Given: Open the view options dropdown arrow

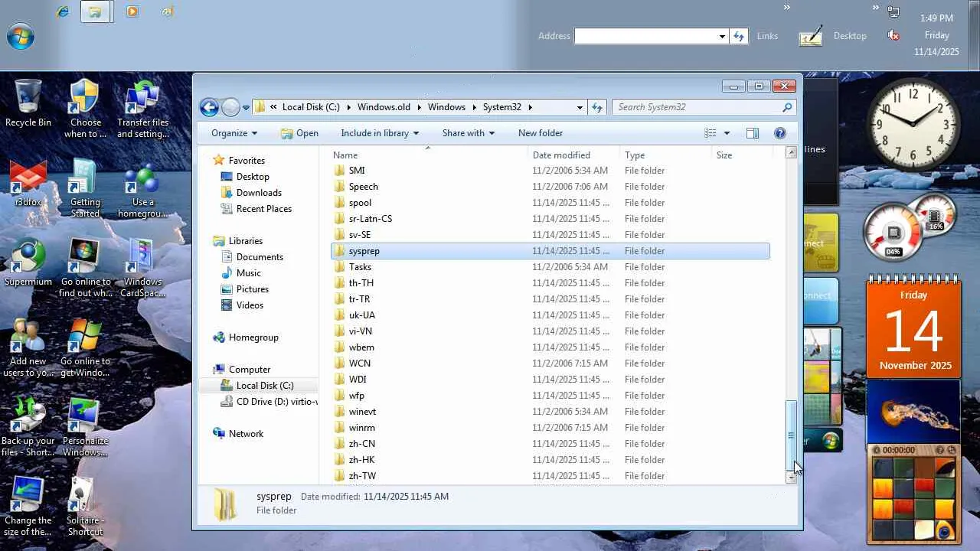Looking at the screenshot, I should (727, 133).
